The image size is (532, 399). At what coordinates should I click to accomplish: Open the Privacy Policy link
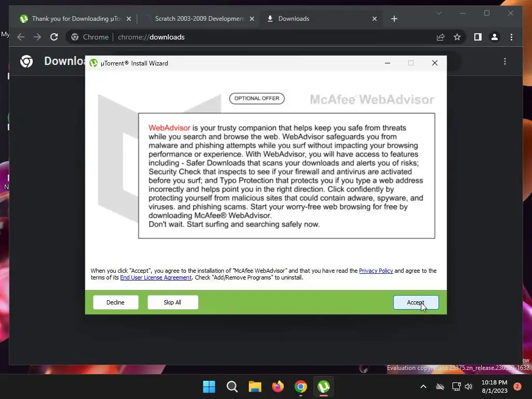pyautogui.click(x=376, y=271)
